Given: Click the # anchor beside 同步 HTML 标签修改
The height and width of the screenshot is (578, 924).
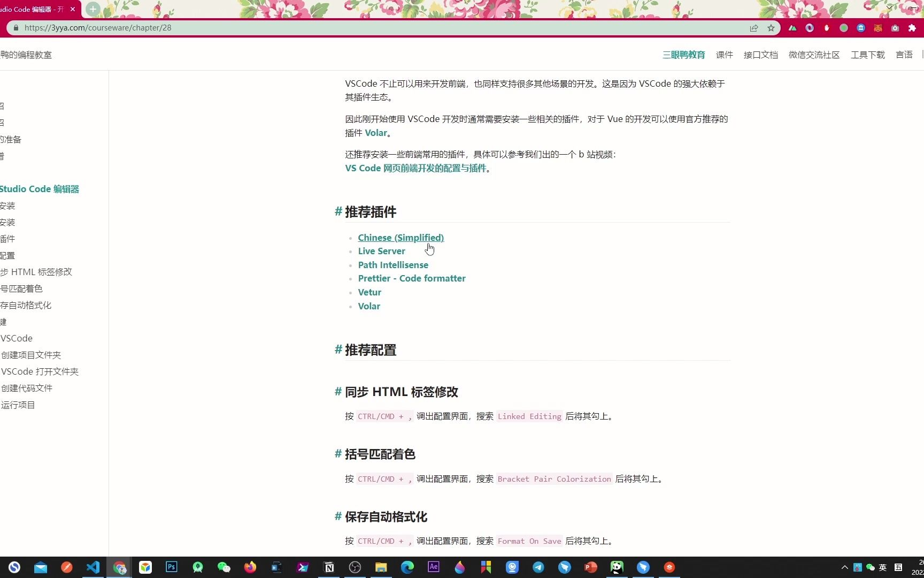Looking at the screenshot, I should click(x=338, y=392).
